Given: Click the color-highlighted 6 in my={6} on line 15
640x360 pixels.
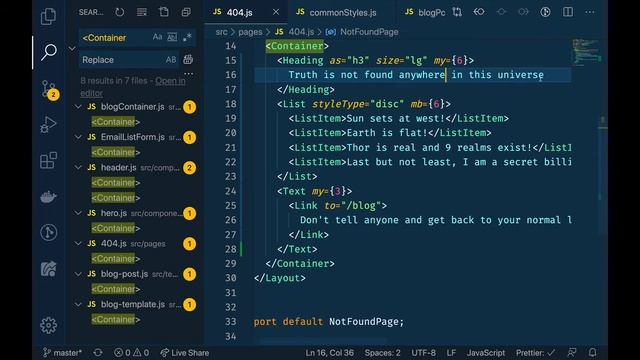Looking at the screenshot, I should click(x=460, y=60).
